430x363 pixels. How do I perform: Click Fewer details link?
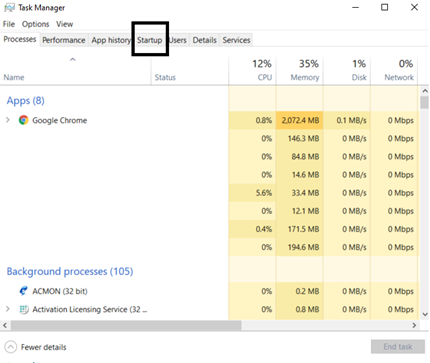(43, 347)
